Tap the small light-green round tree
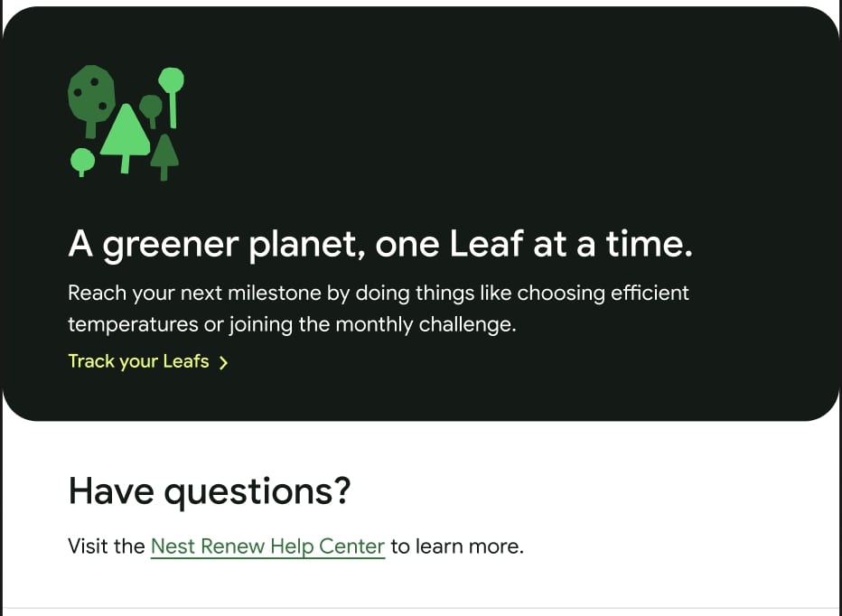Viewport: 842px width, 616px height. click(x=82, y=161)
